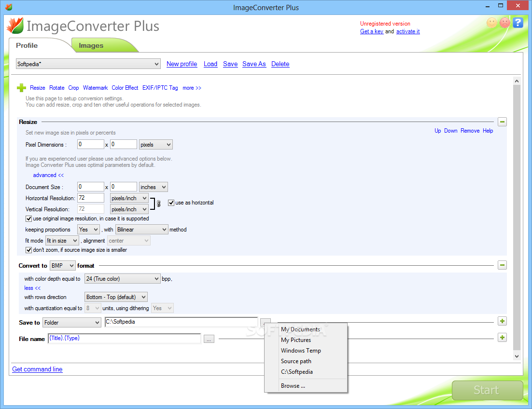
Task: Open the inches unit dropdown
Action: (x=154, y=187)
